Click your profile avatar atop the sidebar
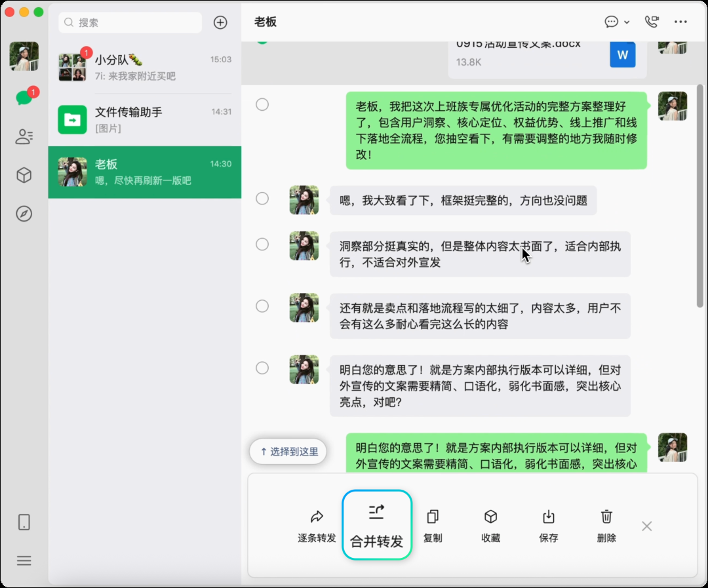The width and height of the screenshot is (708, 588). click(24, 56)
